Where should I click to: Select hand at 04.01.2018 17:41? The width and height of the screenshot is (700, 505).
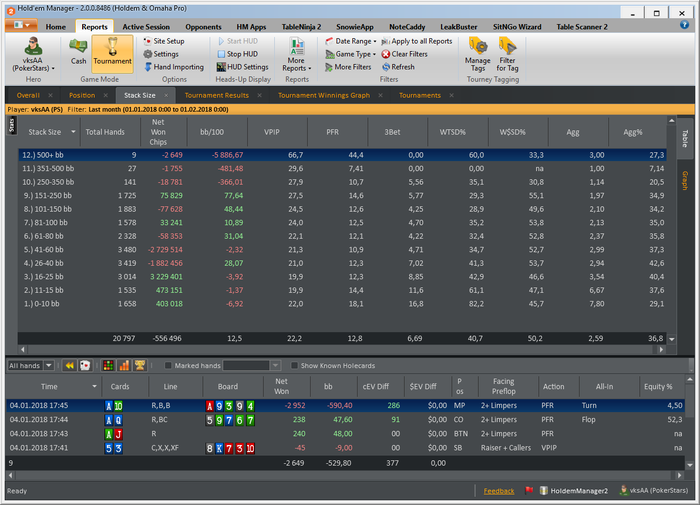[x=345, y=448]
